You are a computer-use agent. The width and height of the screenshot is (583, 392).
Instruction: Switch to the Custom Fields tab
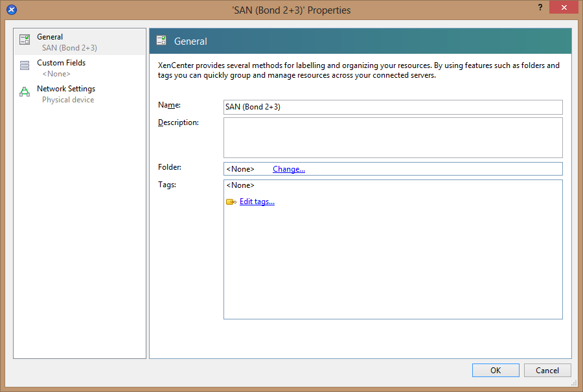point(61,63)
